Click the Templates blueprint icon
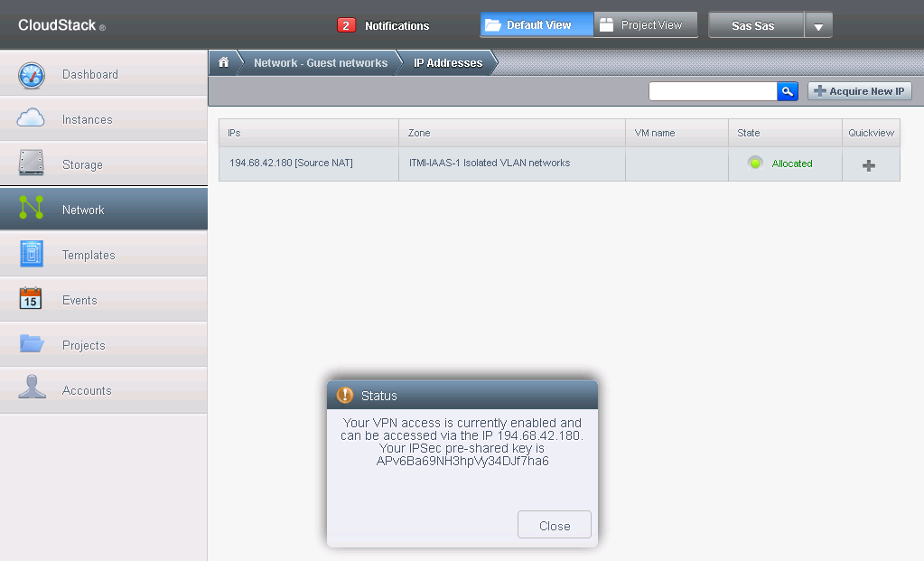The image size is (924, 561). [x=32, y=255]
